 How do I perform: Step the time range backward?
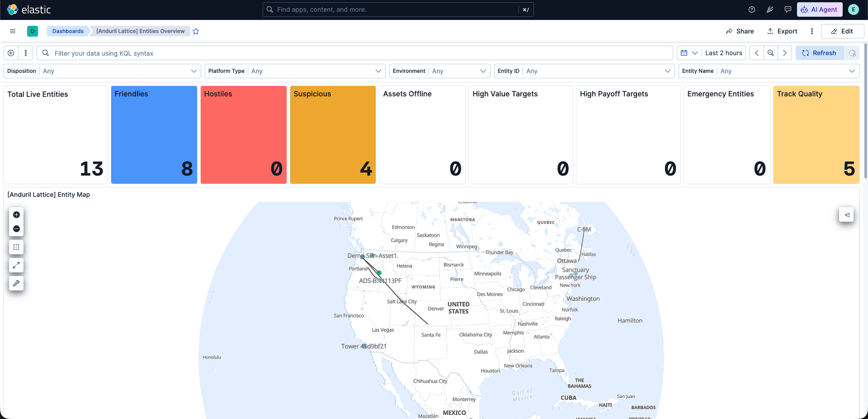pyautogui.click(x=757, y=53)
